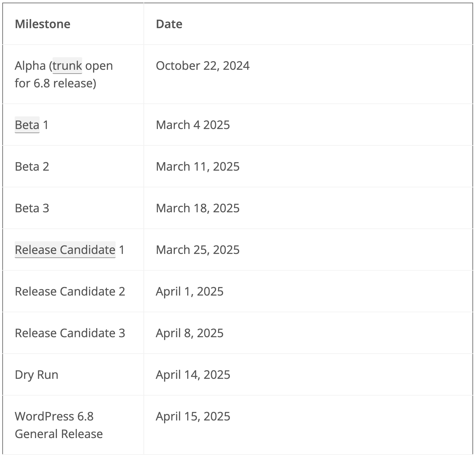Click the Beta 2 milestone cell
The height and width of the screenshot is (458, 476).
[32, 167]
